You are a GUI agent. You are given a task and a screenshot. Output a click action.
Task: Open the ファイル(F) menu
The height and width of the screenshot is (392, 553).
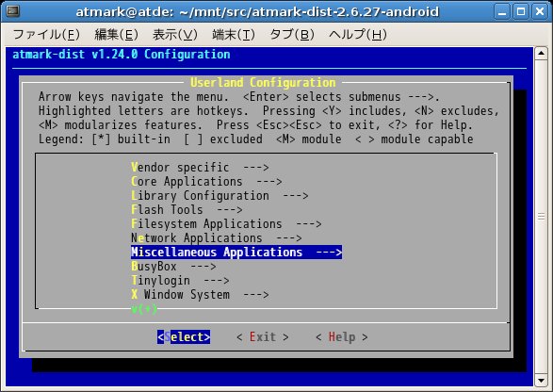click(46, 35)
